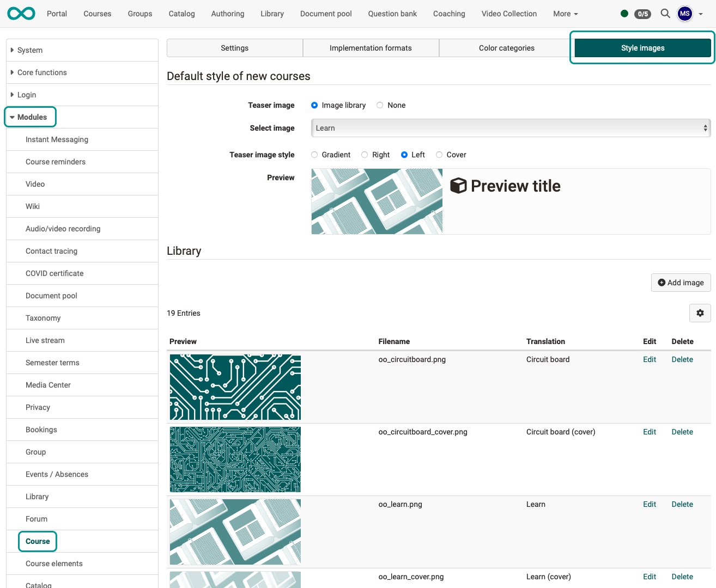716x588 pixels.
Task: Enable the Gradient teaser image style
Action: pos(314,155)
